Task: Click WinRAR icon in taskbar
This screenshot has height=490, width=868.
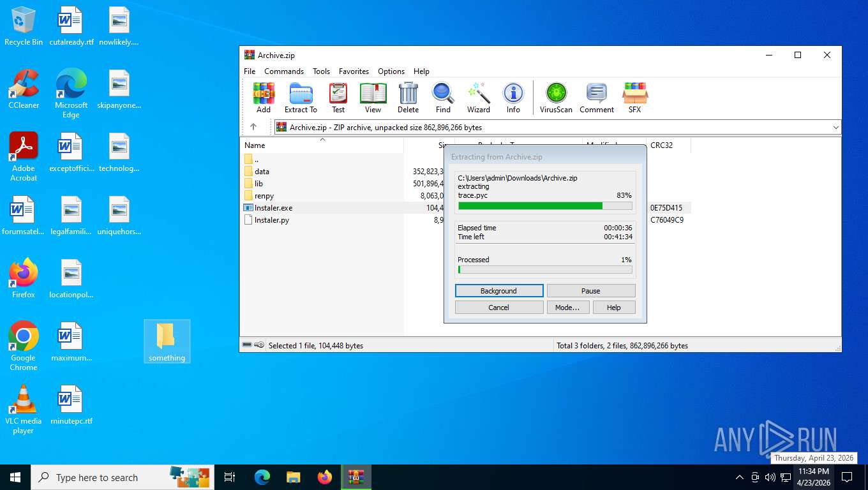Action: 355,477
